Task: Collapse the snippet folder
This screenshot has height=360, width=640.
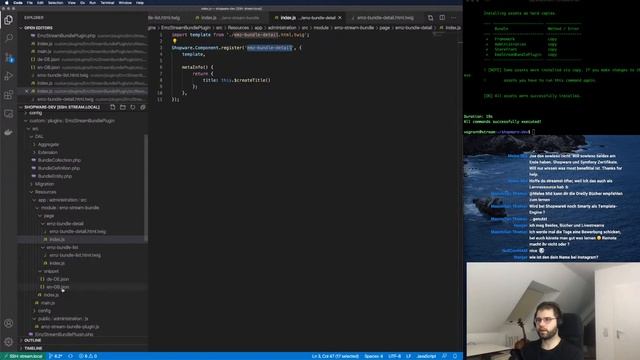Action: [51, 271]
